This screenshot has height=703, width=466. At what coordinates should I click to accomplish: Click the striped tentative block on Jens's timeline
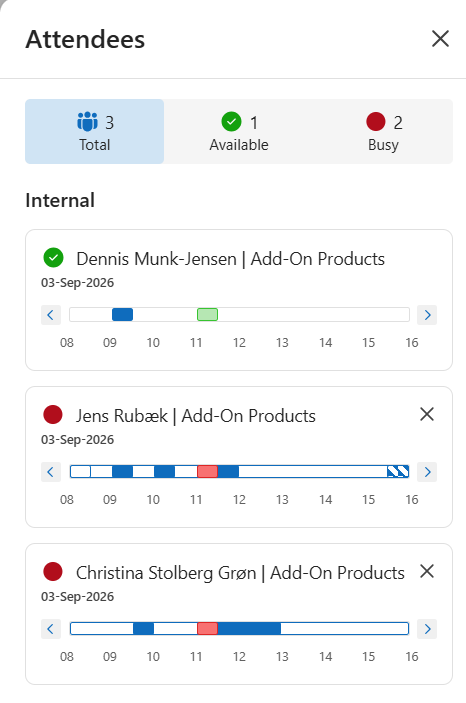point(398,472)
